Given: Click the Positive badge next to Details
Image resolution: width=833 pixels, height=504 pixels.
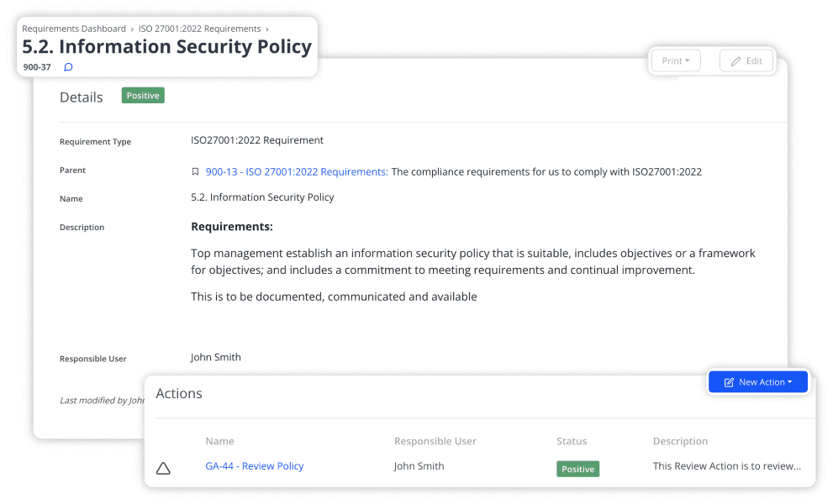Looking at the screenshot, I should (142, 95).
